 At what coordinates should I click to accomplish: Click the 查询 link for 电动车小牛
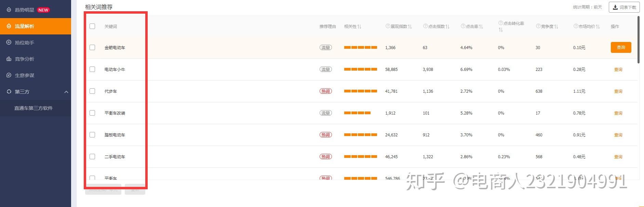618,70
